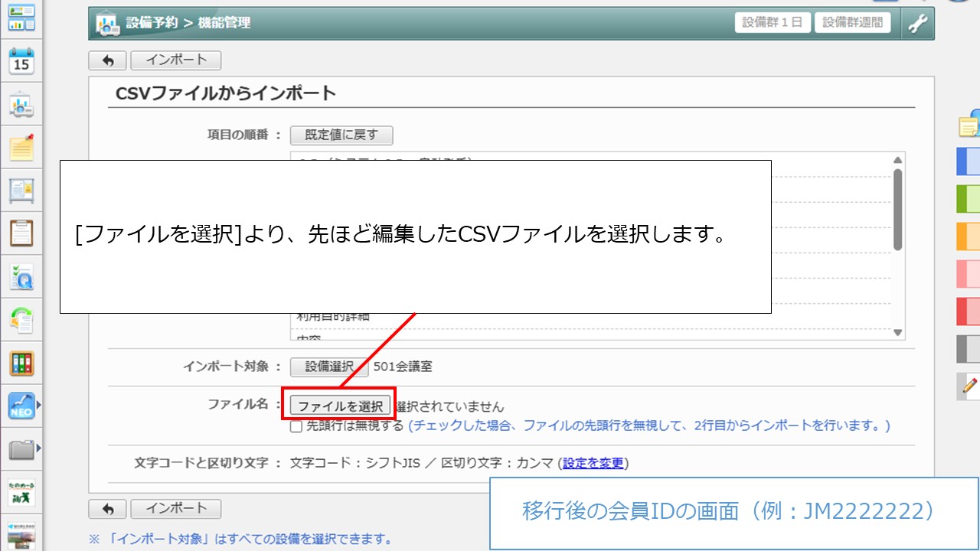This screenshot has height=551, width=980.
Task: Click the scroll down arrow of item list
Action: [x=898, y=333]
